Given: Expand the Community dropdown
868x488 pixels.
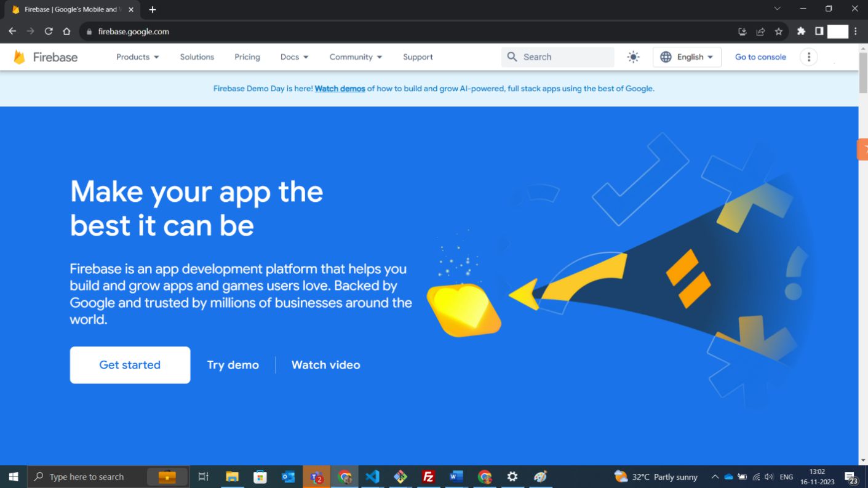Looking at the screenshot, I should 356,57.
